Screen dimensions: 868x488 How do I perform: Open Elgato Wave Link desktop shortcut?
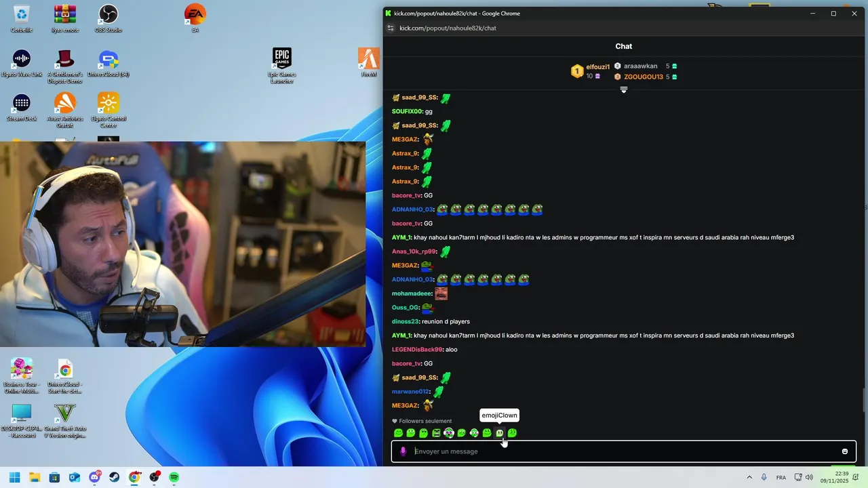click(x=22, y=63)
